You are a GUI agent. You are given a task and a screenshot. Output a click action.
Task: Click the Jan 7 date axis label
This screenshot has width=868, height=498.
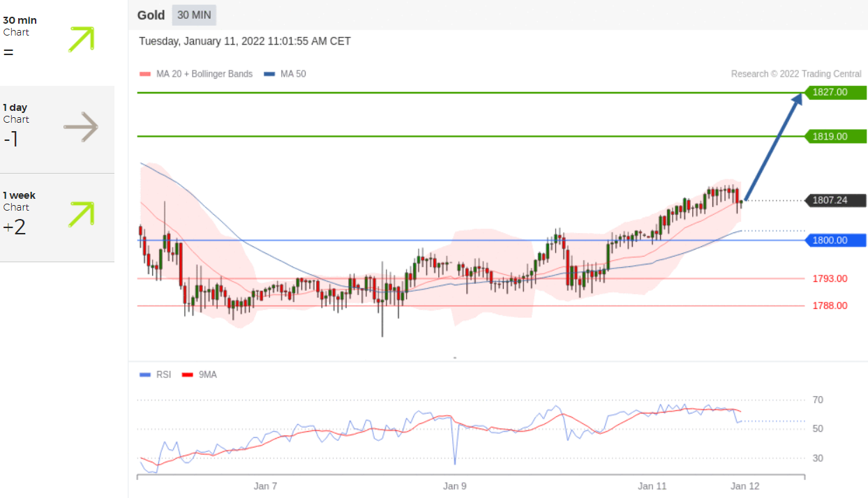pyautogui.click(x=265, y=486)
